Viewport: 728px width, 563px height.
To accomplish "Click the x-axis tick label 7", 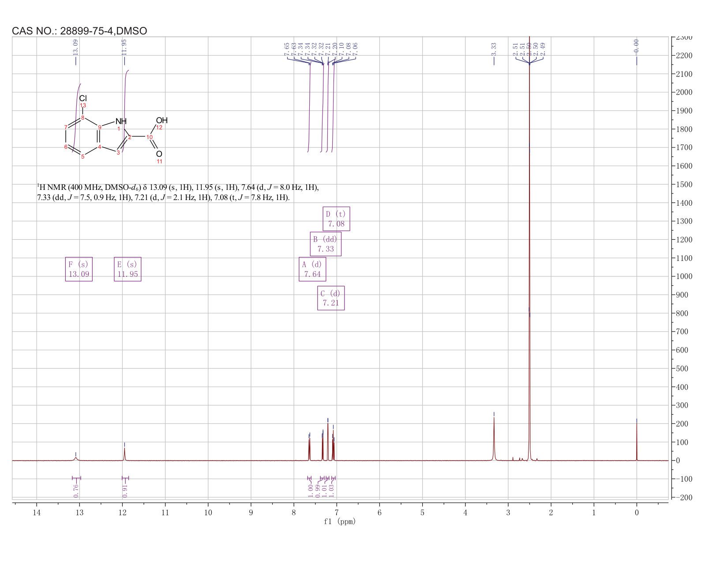I will click(337, 512).
